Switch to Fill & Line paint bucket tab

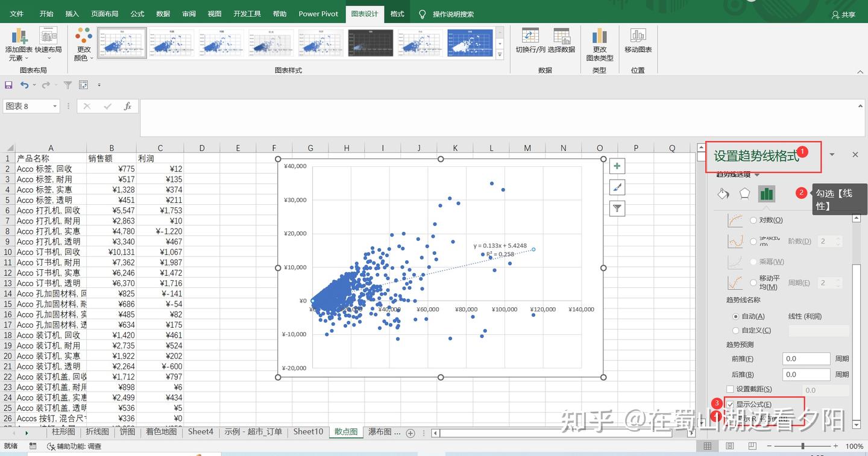click(723, 193)
